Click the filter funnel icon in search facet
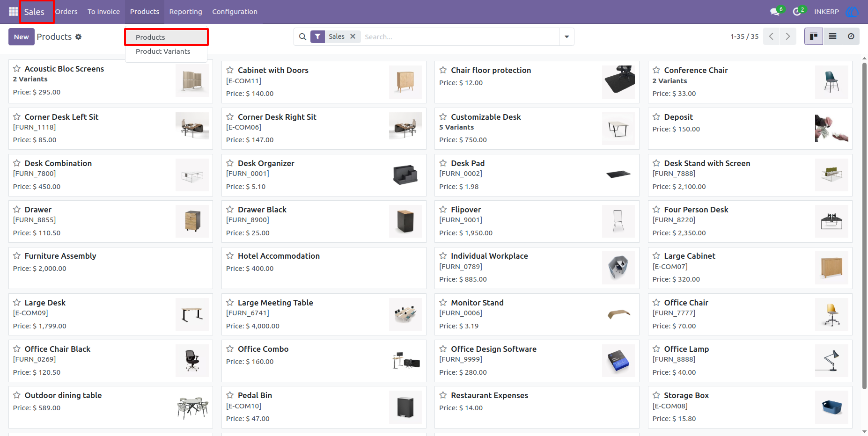868x436 pixels. 317,36
